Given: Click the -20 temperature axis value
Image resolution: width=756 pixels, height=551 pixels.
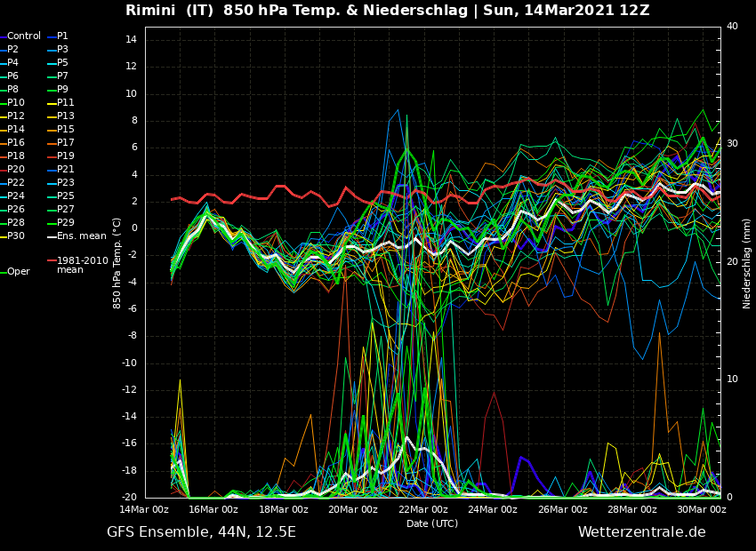Looking at the screenshot, I should [130, 498].
